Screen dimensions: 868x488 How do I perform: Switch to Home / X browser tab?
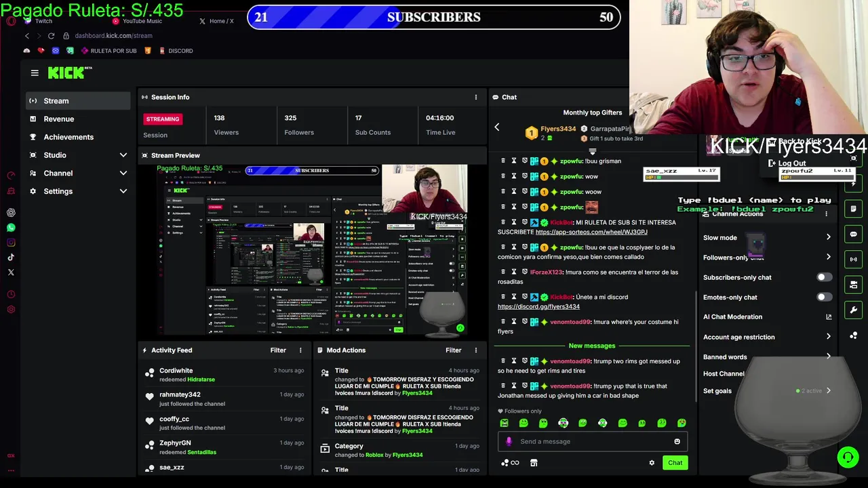216,21
